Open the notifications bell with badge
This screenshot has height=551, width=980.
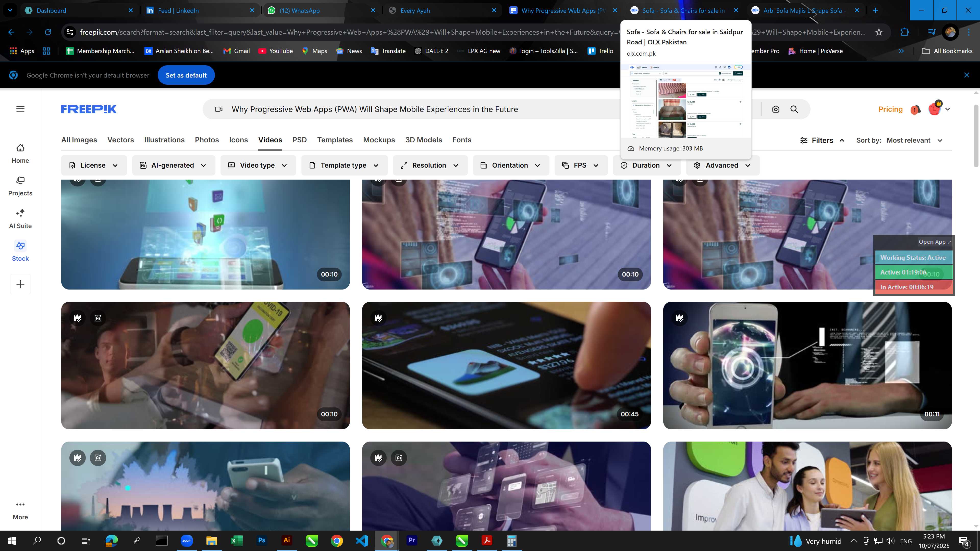point(915,109)
